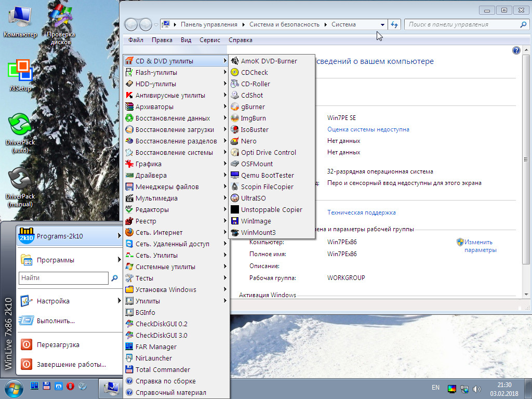Start Nero burning application
The width and height of the screenshot is (532, 399).
click(248, 141)
